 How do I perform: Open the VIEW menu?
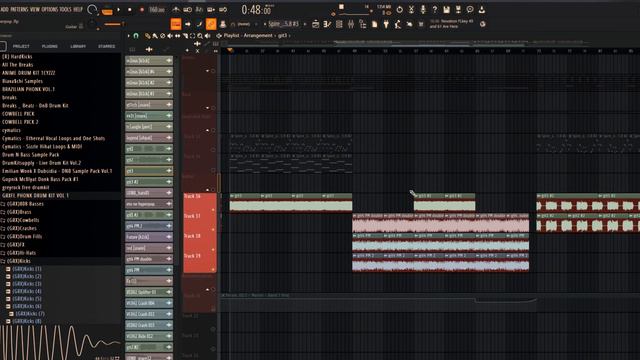tap(35, 9)
